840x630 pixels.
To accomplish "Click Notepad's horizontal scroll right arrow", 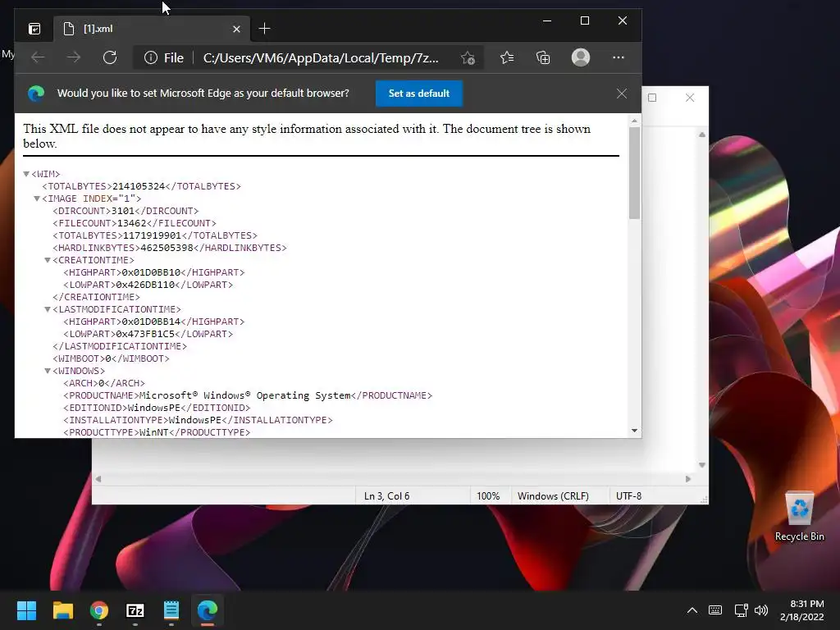I will click(688, 479).
